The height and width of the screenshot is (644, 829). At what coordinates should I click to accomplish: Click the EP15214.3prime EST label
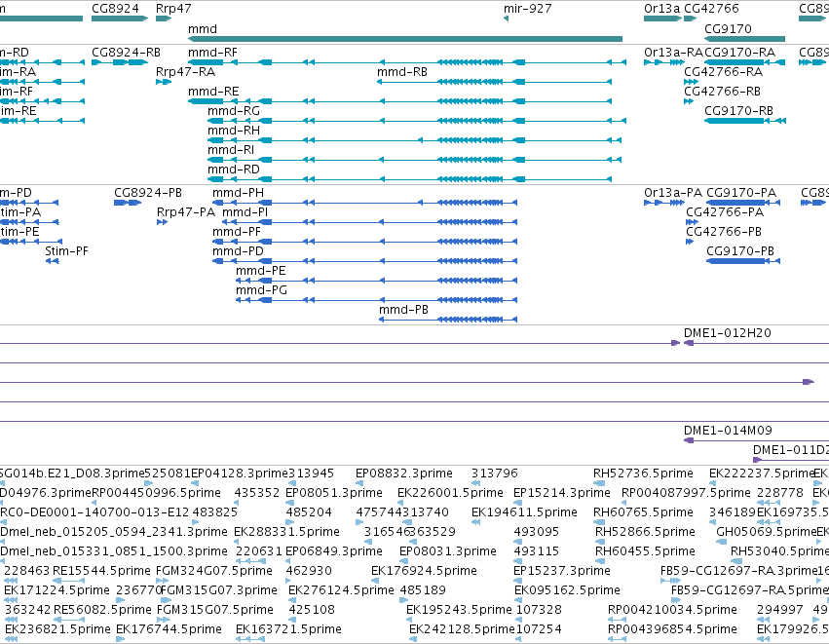[x=562, y=493]
